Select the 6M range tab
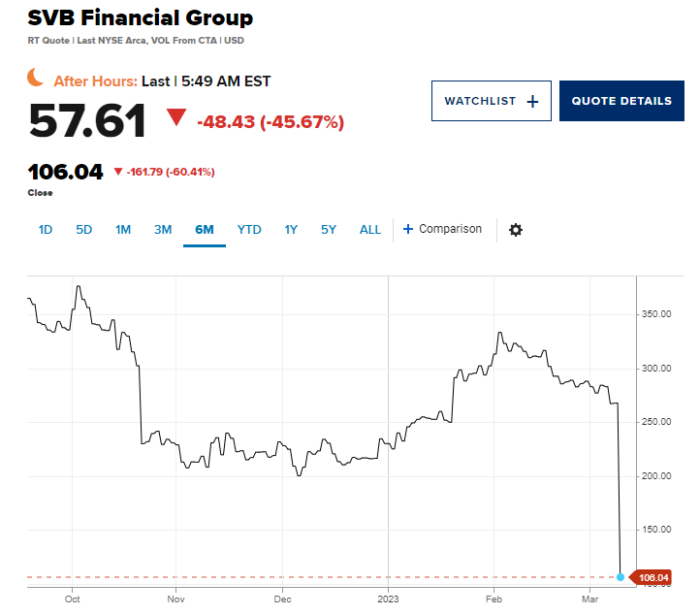Image resolution: width=700 pixels, height=615 pixels. (x=204, y=230)
